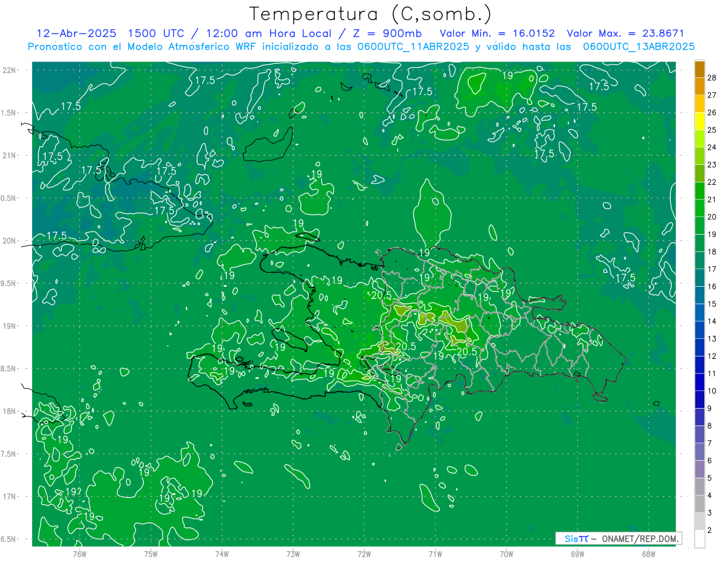Screen dimensions: 728x562
Task: Click the '75W' longitude axis label
Action: click(x=150, y=554)
